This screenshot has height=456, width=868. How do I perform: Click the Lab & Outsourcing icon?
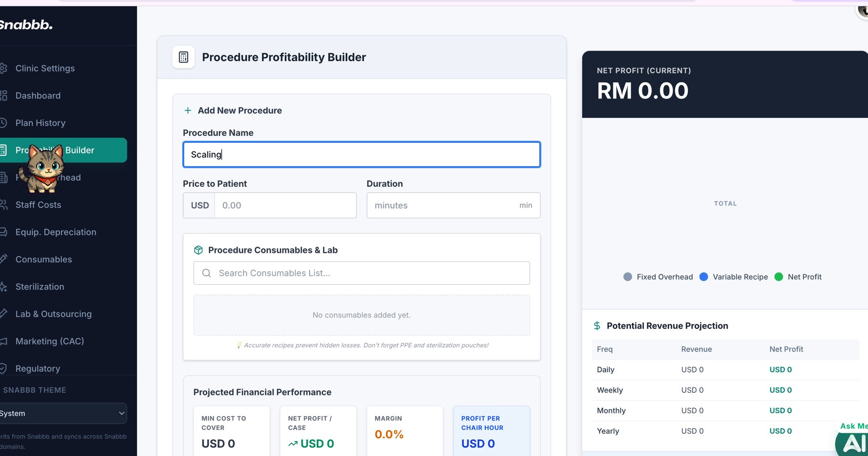click(3, 314)
